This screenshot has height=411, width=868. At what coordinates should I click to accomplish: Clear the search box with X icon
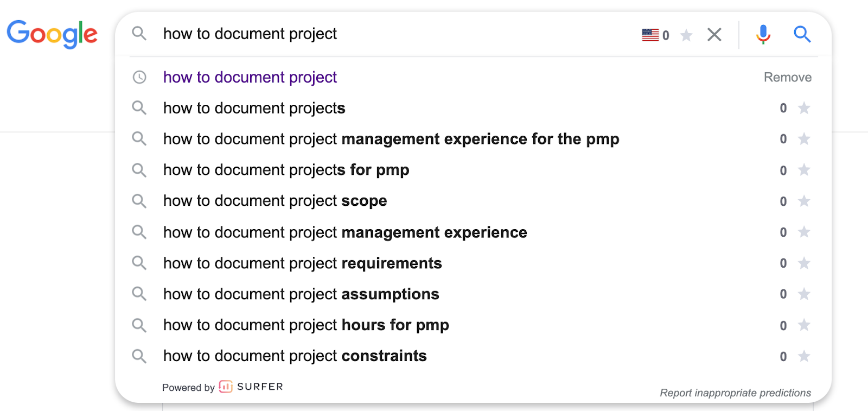(x=714, y=35)
